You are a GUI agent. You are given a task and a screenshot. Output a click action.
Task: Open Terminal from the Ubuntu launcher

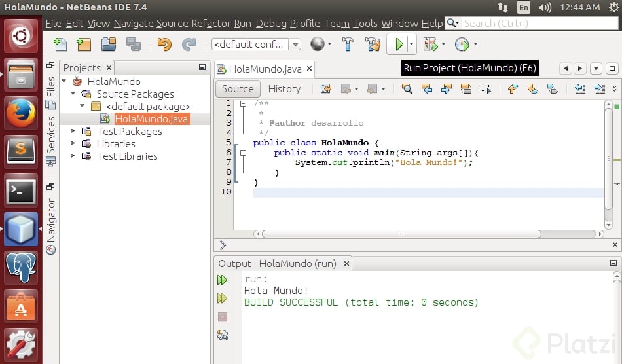point(21,191)
